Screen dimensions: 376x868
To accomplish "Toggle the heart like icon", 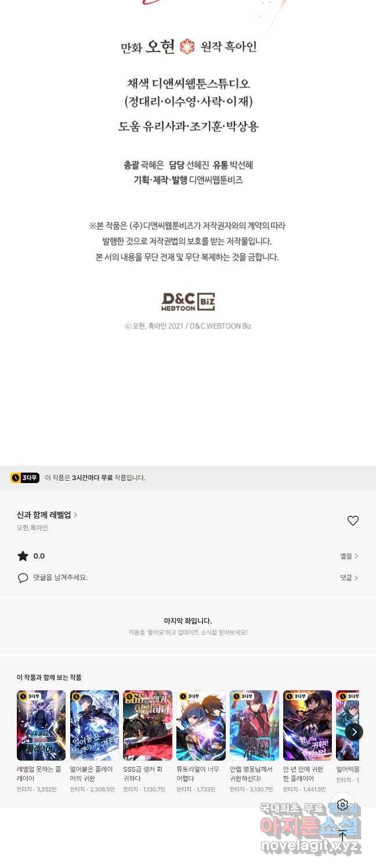I will pos(353,521).
